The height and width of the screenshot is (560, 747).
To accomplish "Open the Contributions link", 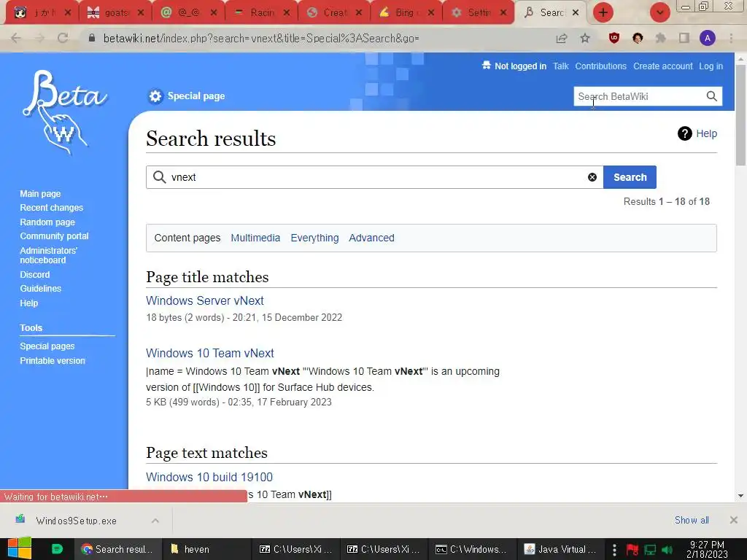I will pos(600,66).
